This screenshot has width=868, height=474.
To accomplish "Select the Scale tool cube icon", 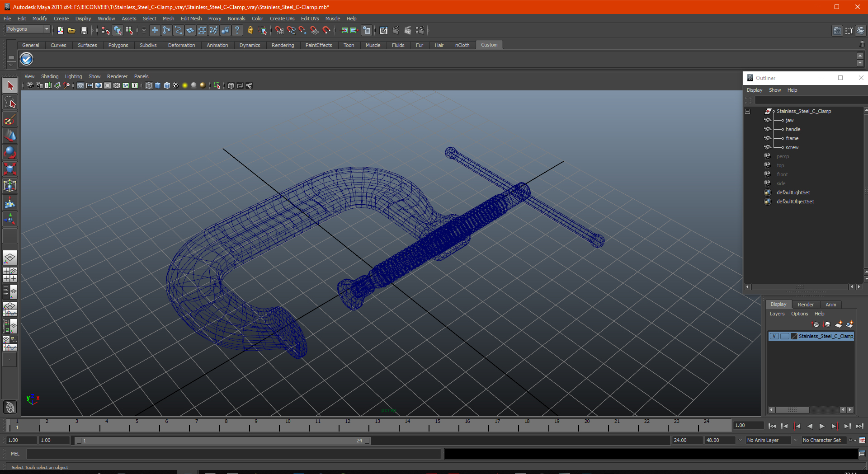I will tap(10, 169).
